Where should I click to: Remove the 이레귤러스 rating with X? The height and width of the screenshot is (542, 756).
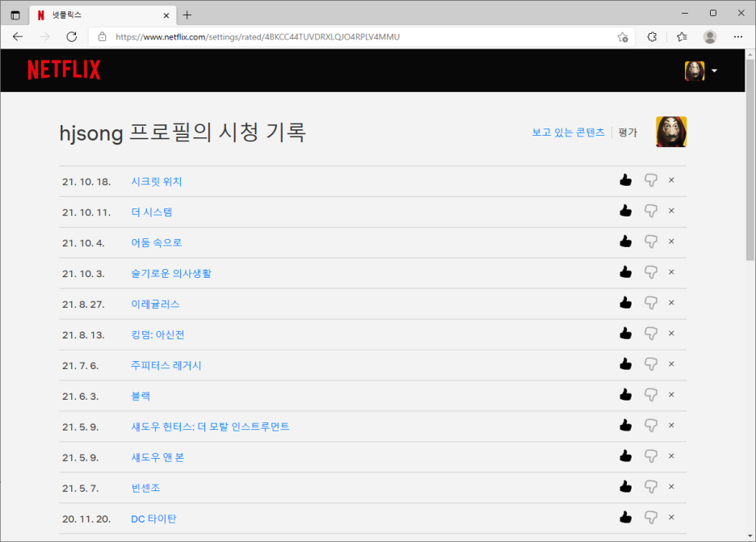click(x=671, y=303)
